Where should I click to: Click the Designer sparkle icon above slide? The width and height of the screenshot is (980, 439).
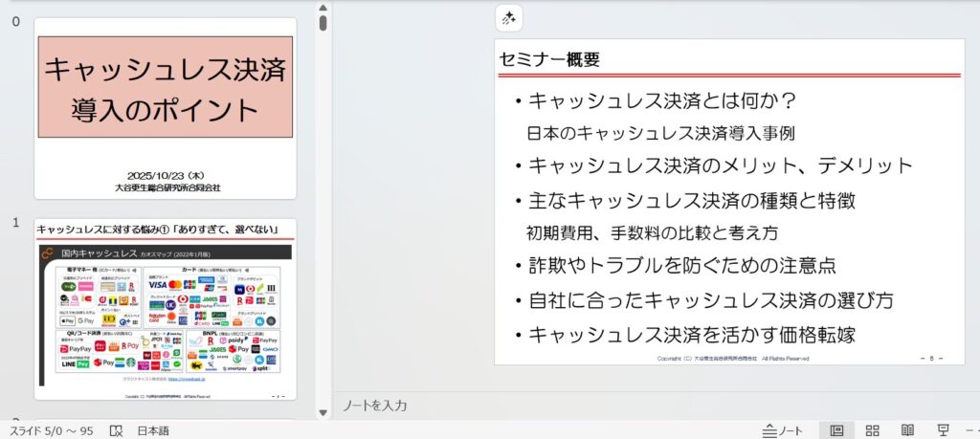509,18
